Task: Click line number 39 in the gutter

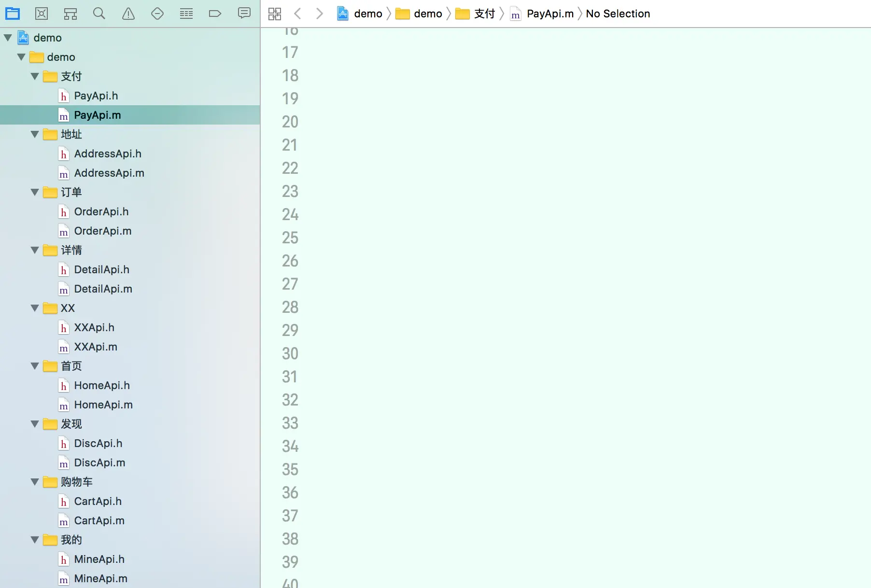Action: (x=290, y=562)
